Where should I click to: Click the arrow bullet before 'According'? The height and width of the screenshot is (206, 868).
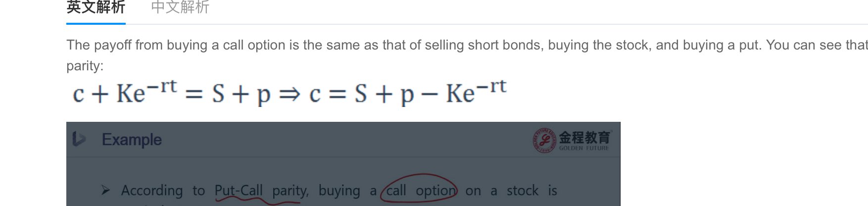105,190
